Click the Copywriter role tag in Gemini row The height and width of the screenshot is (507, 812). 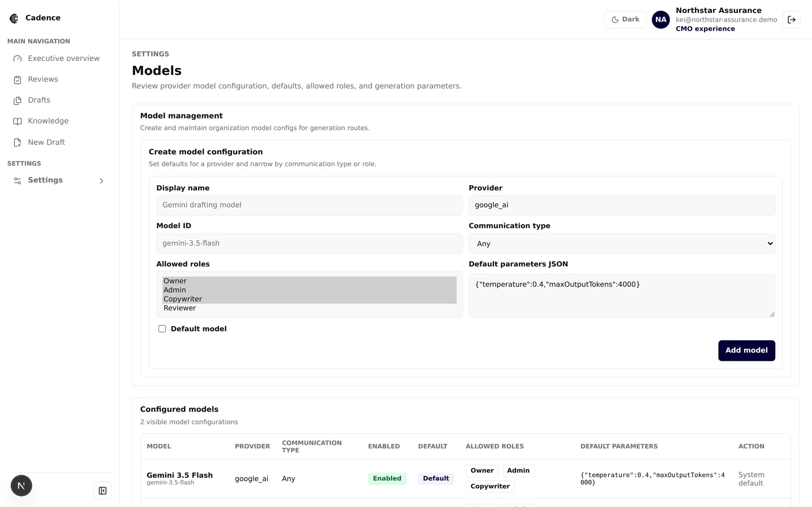click(x=490, y=486)
